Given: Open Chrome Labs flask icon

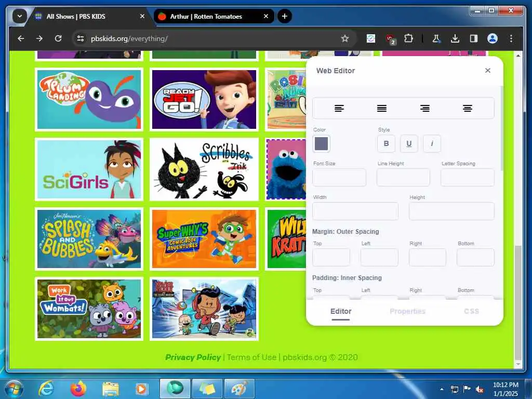Looking at the screenshot, I should (436, 38).
